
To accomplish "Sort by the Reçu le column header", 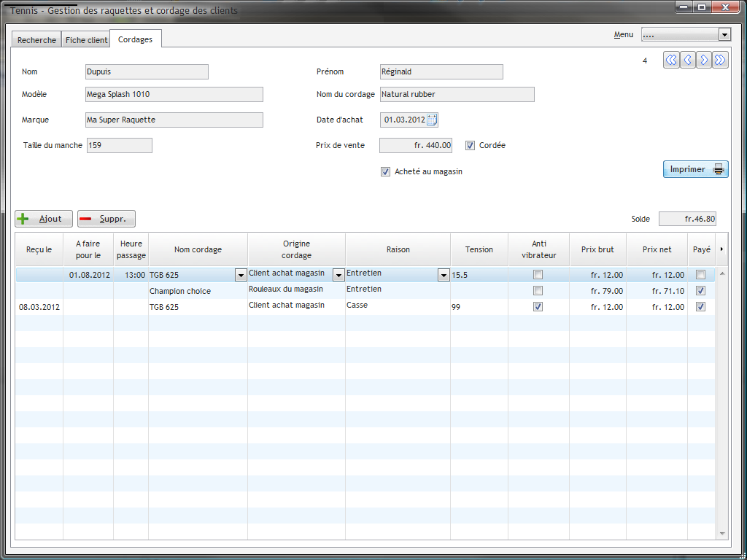I will (39, 249).
